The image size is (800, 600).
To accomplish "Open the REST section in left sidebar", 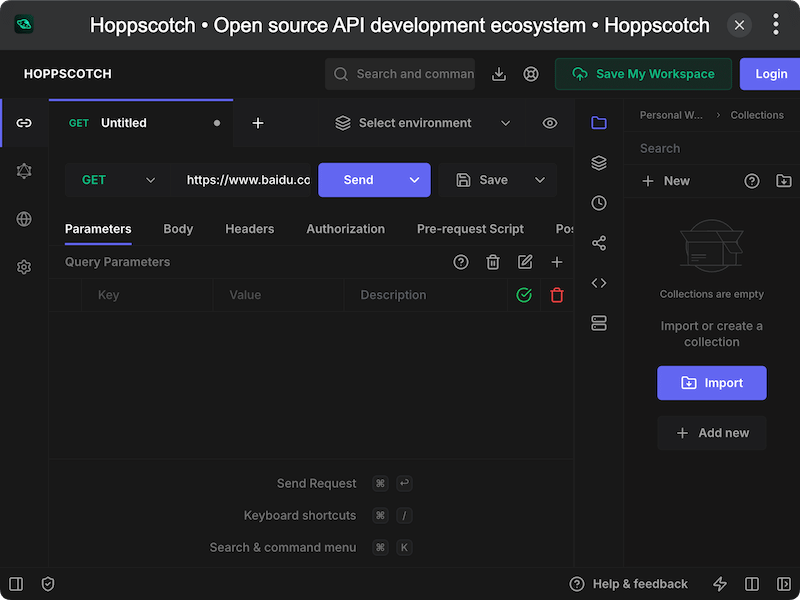I will (x=24, y=123).
